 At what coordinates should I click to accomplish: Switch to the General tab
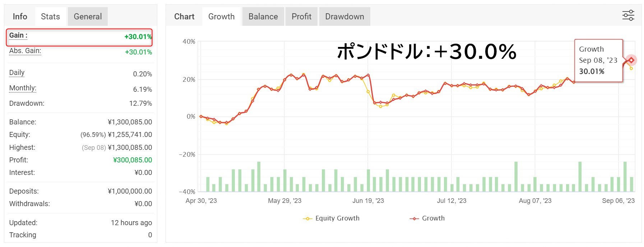click(88, 16)
